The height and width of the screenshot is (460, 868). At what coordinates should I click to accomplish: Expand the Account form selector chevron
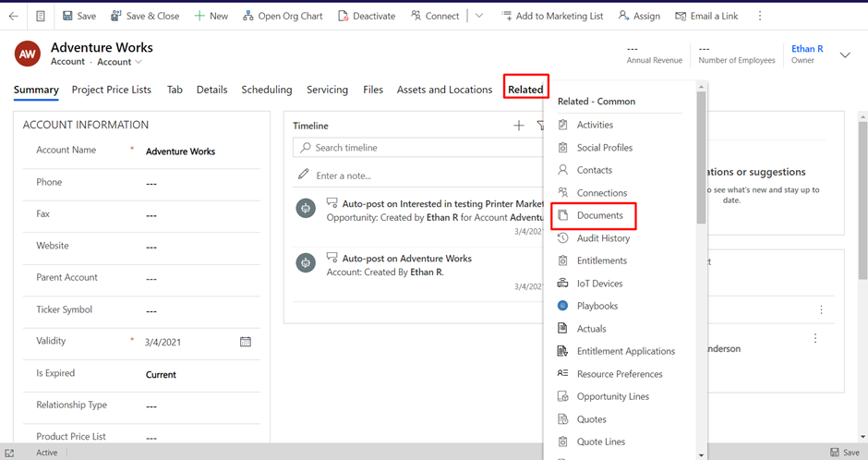coord(139,62)
